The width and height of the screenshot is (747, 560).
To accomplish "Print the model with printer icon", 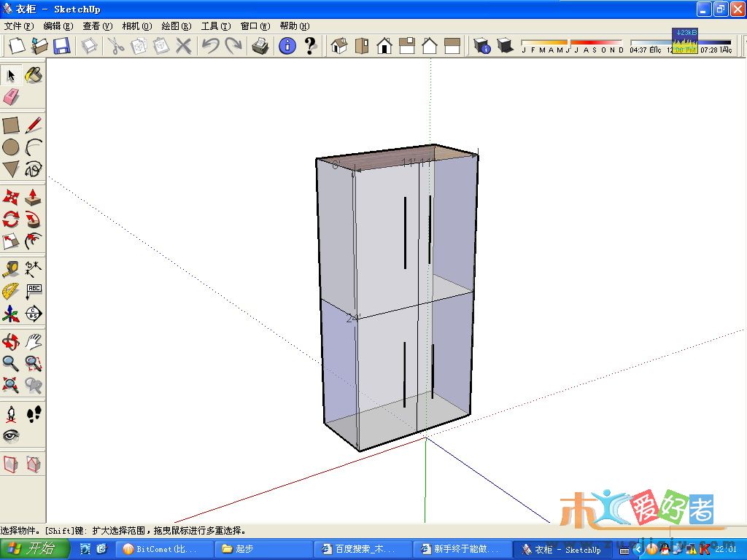I will (x=260, y=46).
